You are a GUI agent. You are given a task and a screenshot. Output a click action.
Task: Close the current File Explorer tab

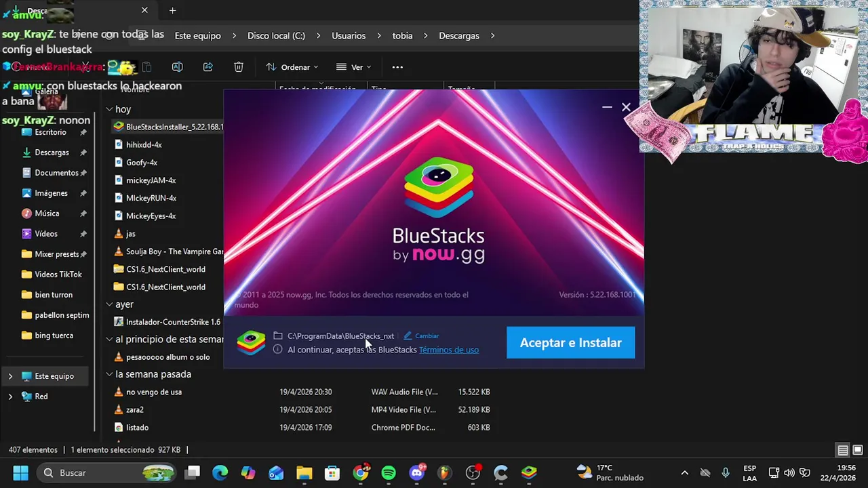coord(144,10)
